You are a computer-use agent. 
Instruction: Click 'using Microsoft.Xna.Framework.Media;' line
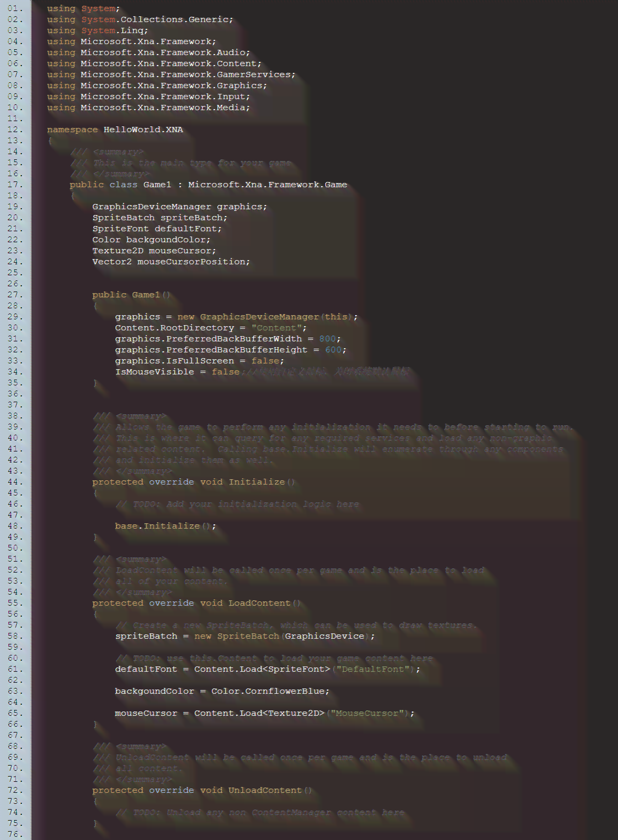(x=148, y=107)
